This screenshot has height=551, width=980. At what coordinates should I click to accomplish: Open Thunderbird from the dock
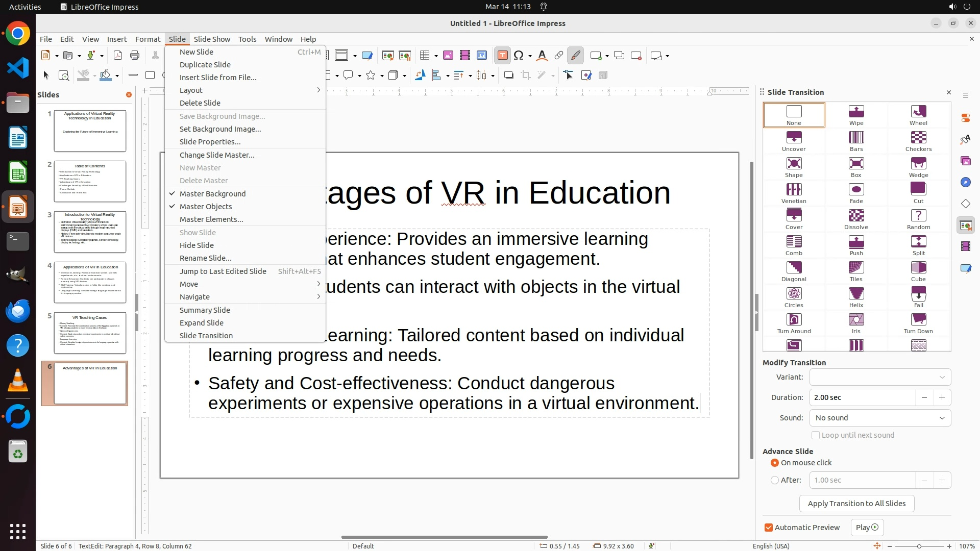click(18, 311)
